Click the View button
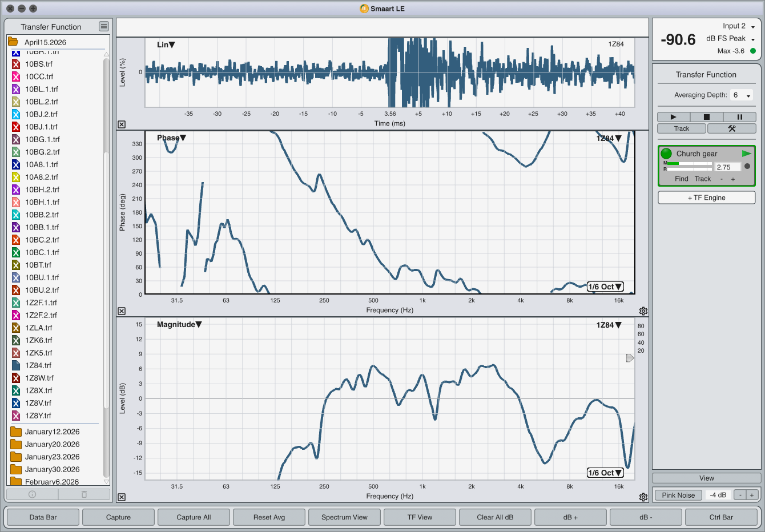765x532 pixels. pyautogui.click(x=707, y=478)
